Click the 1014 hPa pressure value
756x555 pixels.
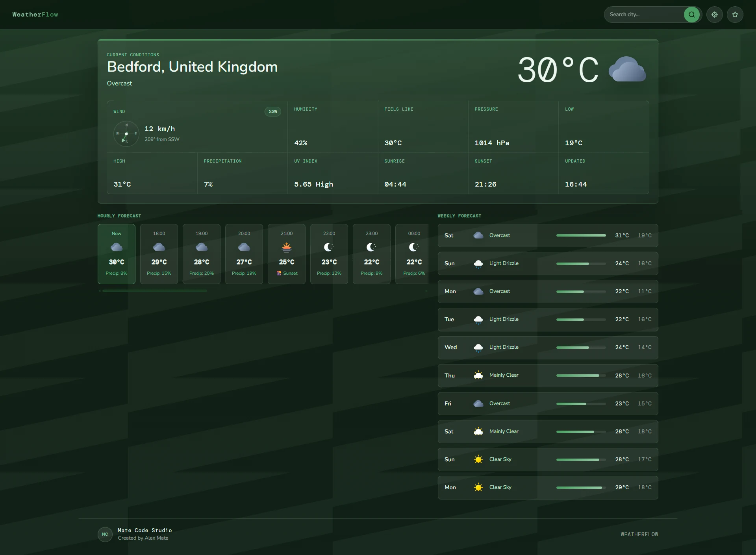coord(492,143)
